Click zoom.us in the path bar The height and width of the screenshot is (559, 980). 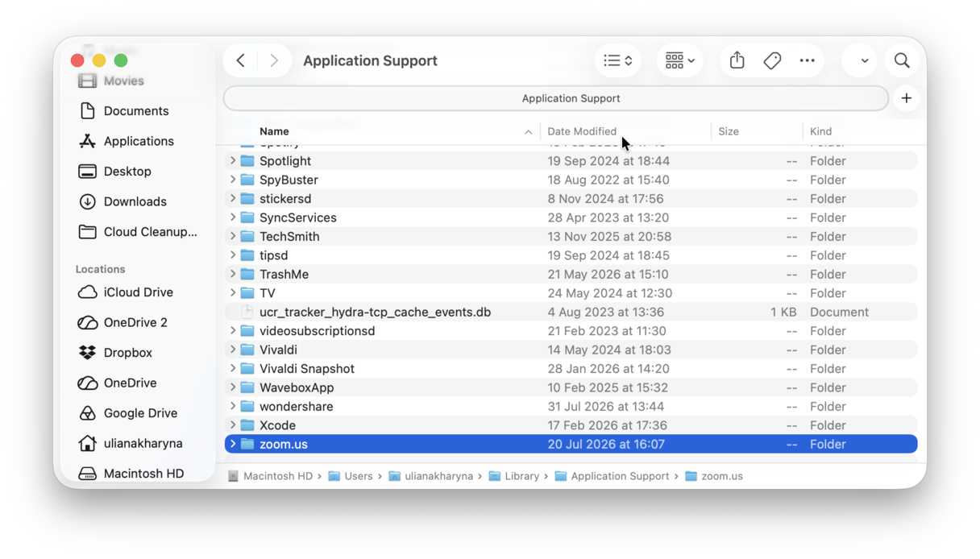pos(714,476)
